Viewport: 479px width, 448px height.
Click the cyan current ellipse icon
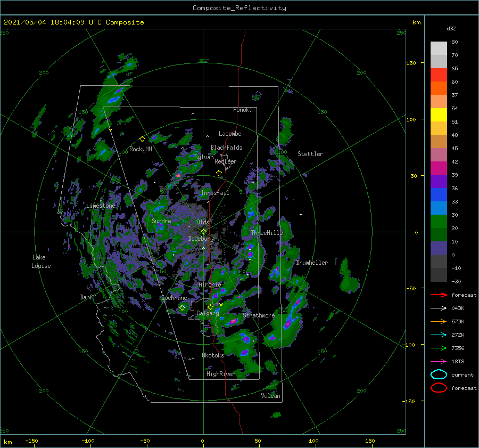(439, 374)
